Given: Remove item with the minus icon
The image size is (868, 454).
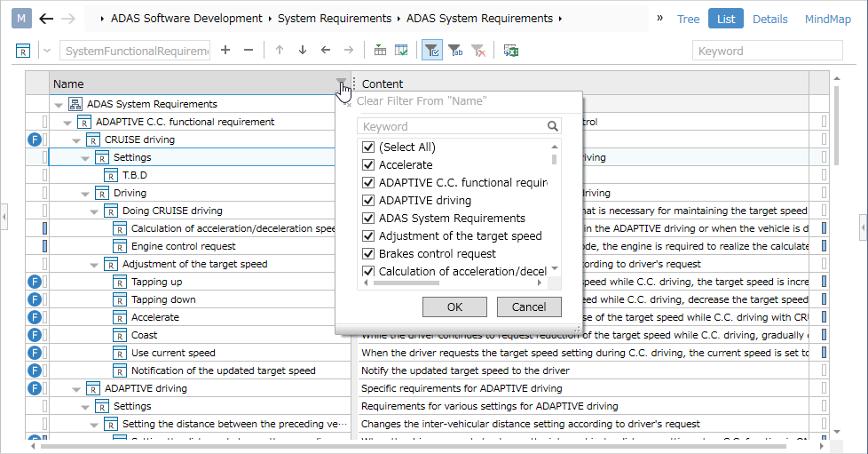Looking at the screenshot, I should (249, 51).
